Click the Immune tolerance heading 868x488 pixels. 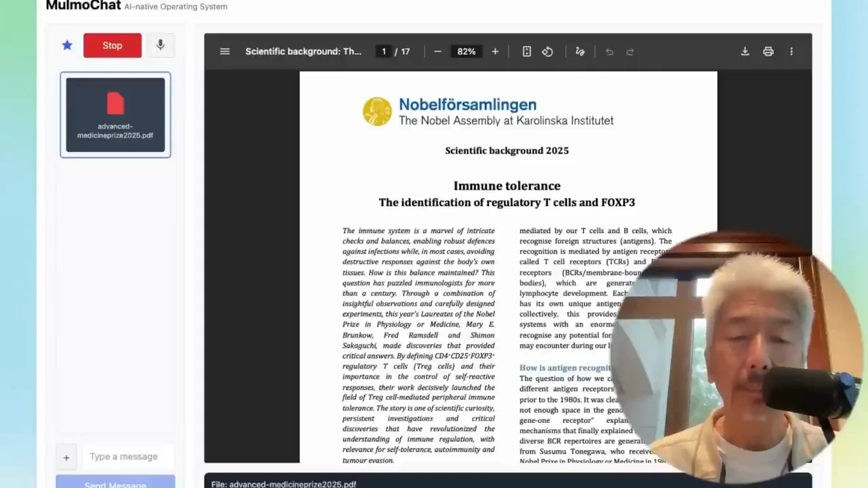tap(507, 186)
